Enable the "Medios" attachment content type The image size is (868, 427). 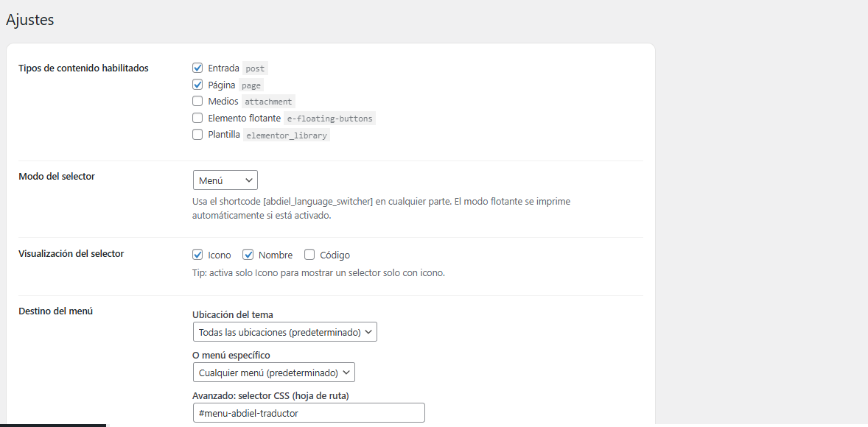point(197,101)
